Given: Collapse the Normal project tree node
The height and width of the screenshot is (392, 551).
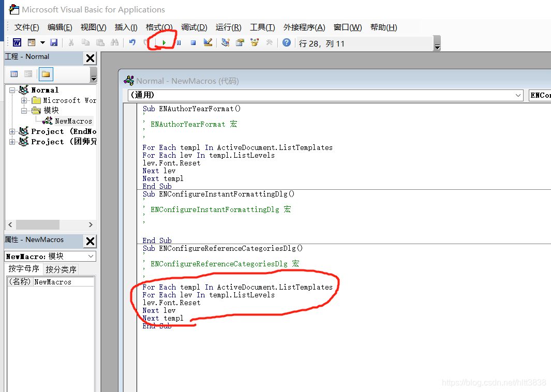Looking at the screenshot, I should tap(12, 90).
